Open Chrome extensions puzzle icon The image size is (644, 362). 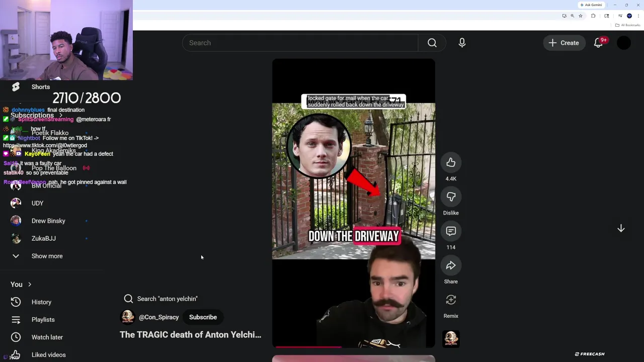593,16
